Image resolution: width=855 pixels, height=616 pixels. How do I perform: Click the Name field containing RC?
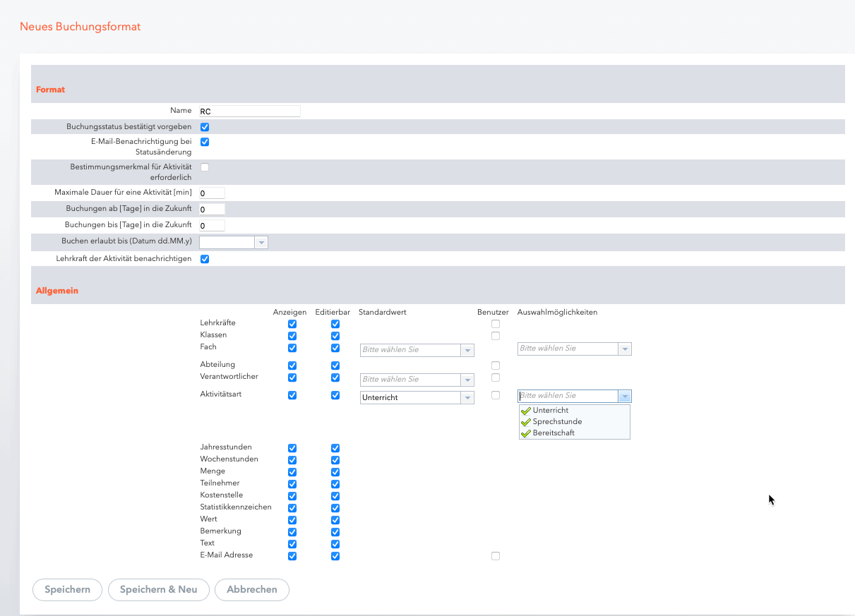pos(250,111)
